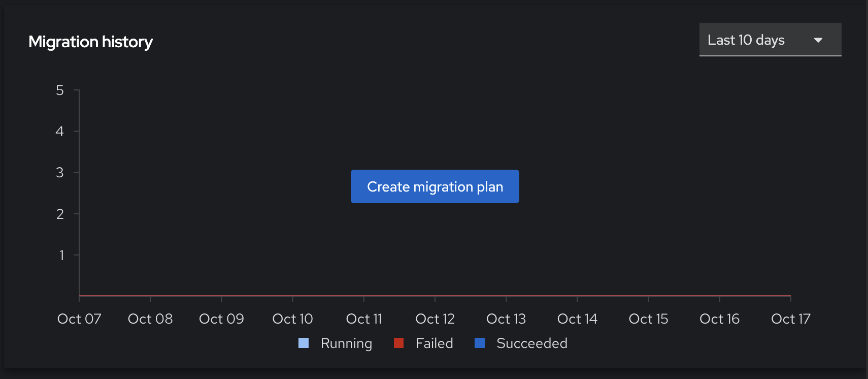Click the light blue Running legend swatch
The width and height of the screenshot is (868, 379).
304,343
